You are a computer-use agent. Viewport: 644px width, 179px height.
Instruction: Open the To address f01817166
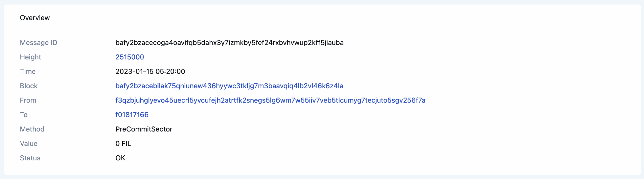tap(132, 115)
